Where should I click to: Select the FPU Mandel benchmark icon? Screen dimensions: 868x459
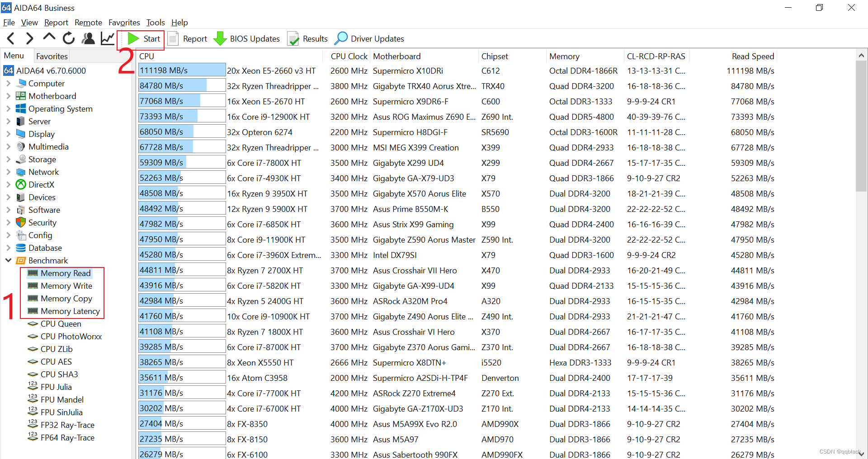click(33, 399)
